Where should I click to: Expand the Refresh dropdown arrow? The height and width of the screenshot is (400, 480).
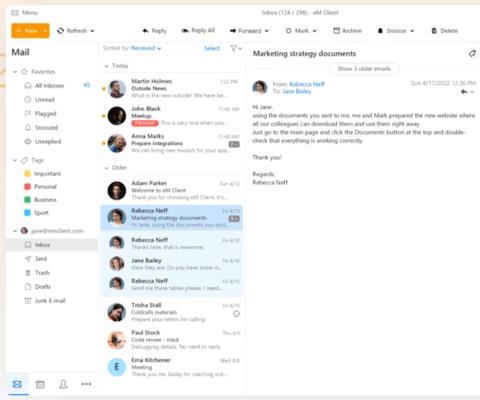point(92,31)
